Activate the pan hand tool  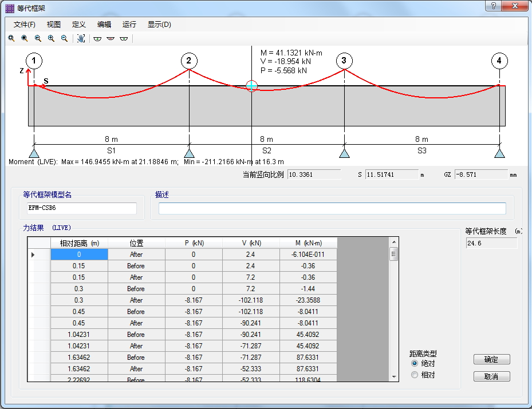[x=81, y=38]
